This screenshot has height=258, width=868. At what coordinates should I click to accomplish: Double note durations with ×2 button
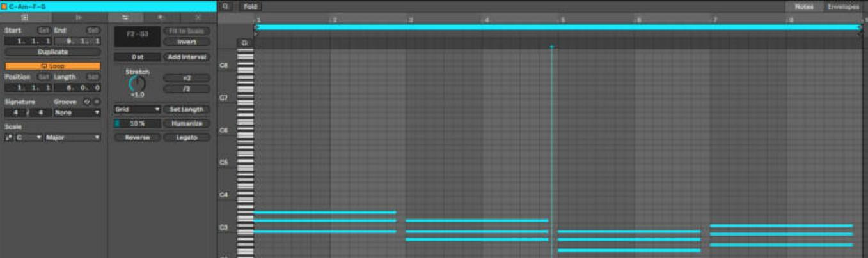(x=186, y=78)
